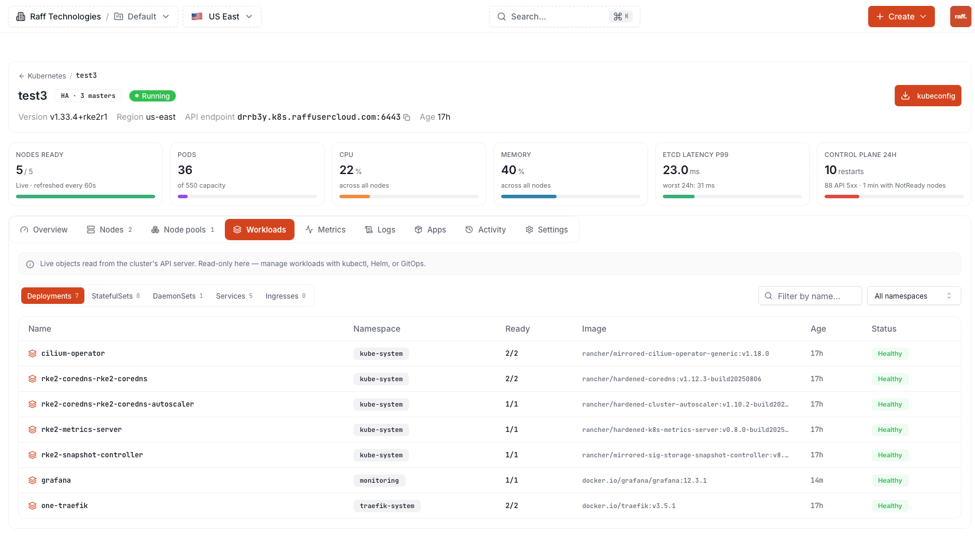975x560 pixels.
Task: Click the Pods 36 metric card
Action: [x=247, y=174]
